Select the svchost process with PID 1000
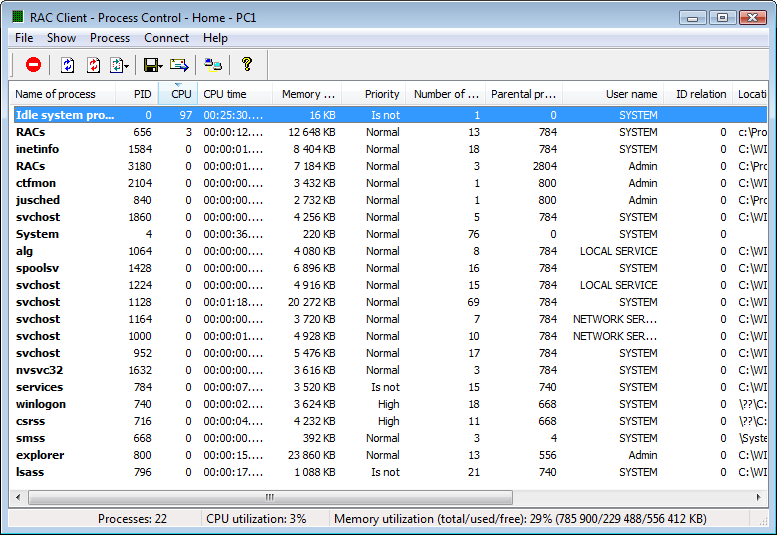The width and height of the screenshot is (777, 535). [x=390, y=336]
